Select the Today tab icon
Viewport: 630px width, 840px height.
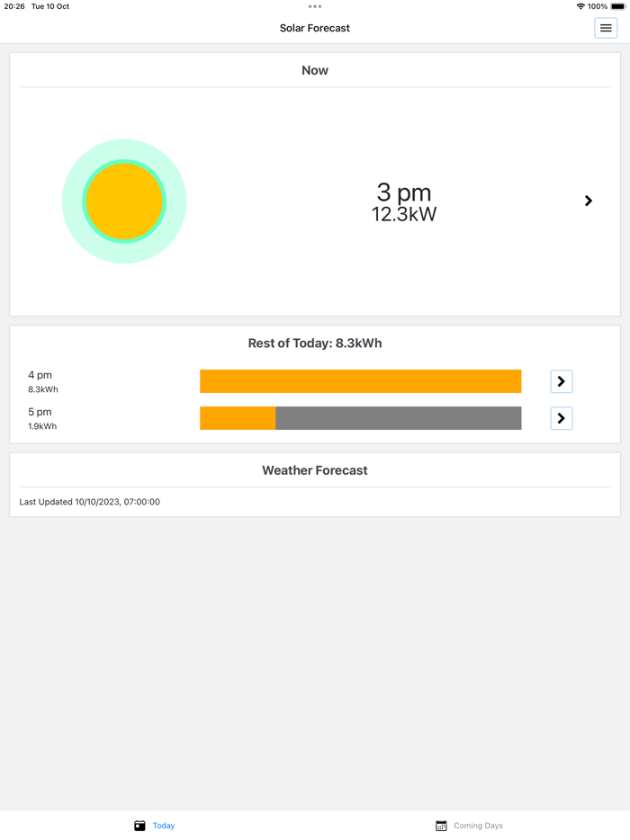(140, 825)
